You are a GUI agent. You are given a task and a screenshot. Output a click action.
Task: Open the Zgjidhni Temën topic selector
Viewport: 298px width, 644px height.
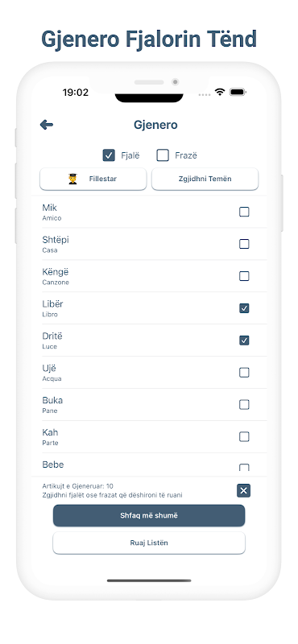point(205,179)
